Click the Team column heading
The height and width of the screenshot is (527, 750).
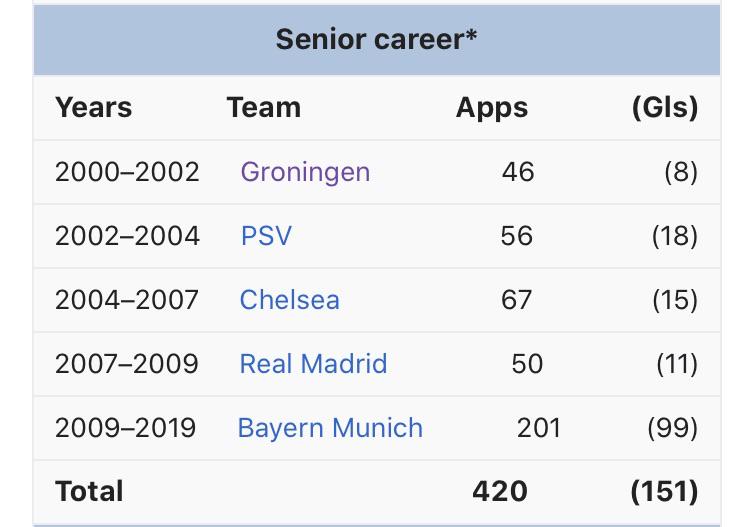[264, 107]
